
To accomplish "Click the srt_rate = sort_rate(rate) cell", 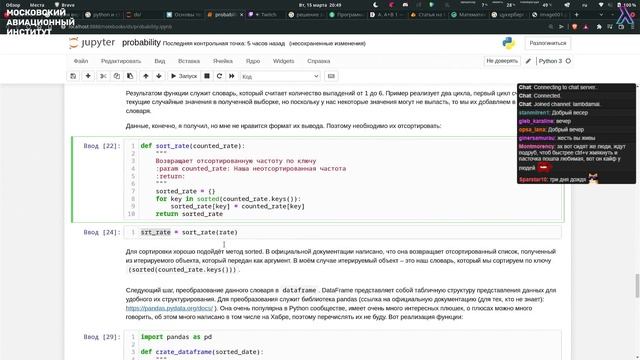I will click(x=343, y=232).
